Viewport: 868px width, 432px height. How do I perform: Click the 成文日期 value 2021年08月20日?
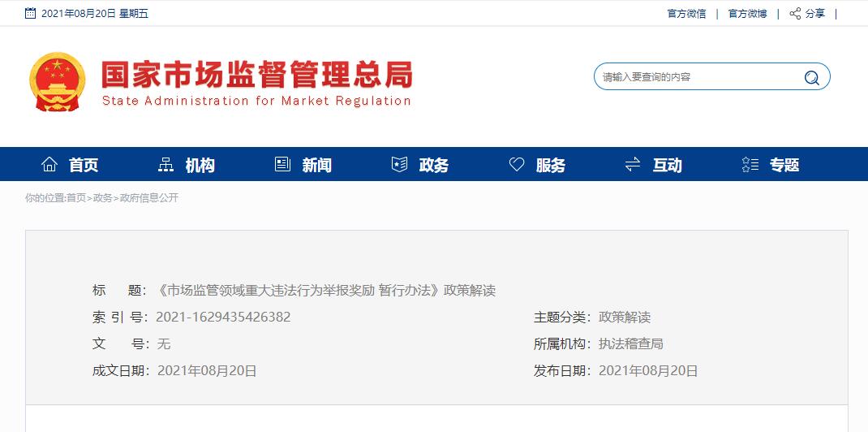click(x=207, y=370)
